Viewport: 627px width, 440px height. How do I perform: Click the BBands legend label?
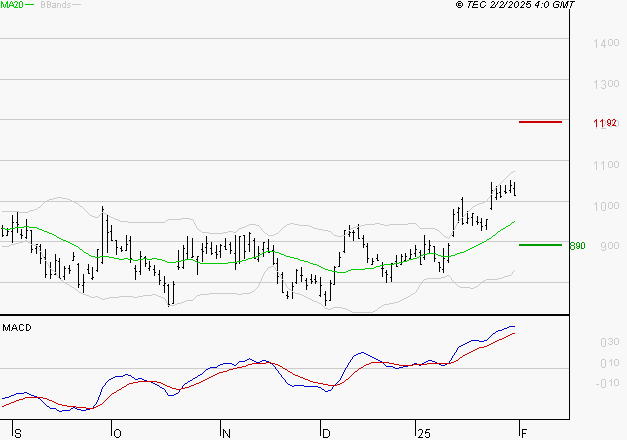pos(56,5)
